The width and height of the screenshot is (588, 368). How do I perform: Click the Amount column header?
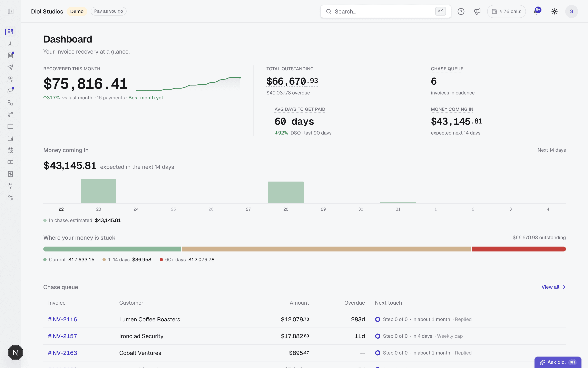click(299, 303)
